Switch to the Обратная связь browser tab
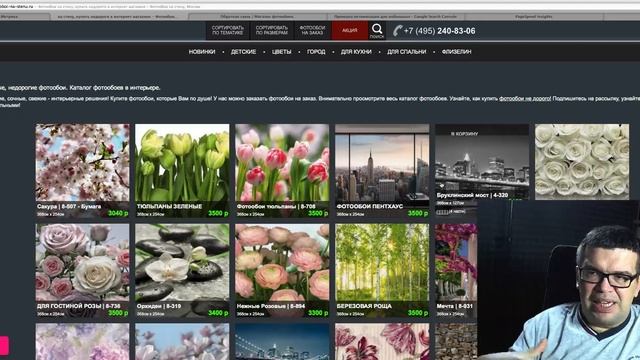This screenshot has height=360, width=640. click(x=257, y=17)
